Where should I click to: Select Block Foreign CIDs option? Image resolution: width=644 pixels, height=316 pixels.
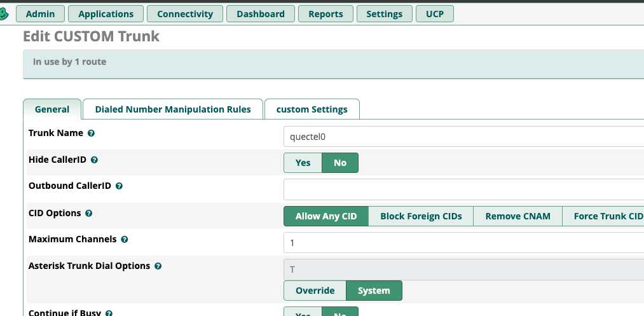421,216
